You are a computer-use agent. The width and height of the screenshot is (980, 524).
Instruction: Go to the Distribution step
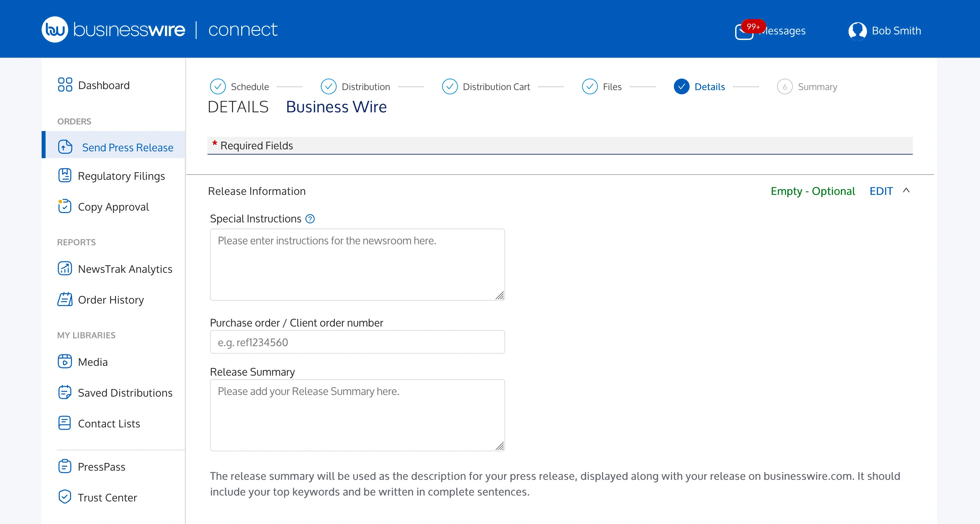pyautogui.click(x=355, y=86)
